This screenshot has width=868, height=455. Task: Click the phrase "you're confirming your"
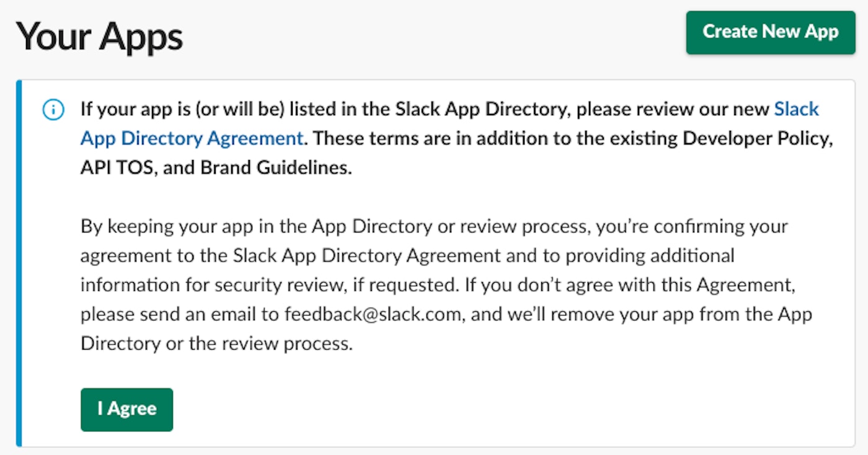pyautogui.click(x=691, y=226)
